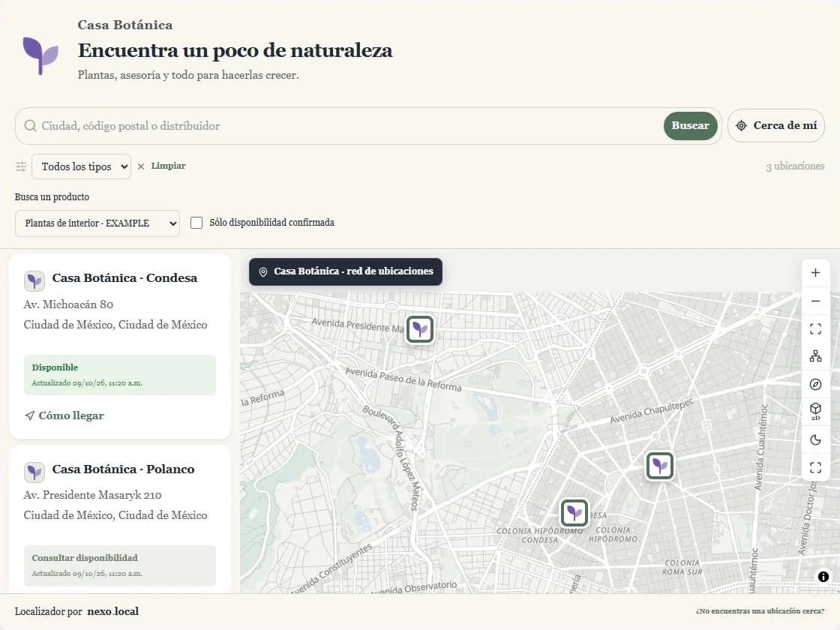Click the filter sliders icon
This screenshot has width=840, height=630.
point(21,166)
